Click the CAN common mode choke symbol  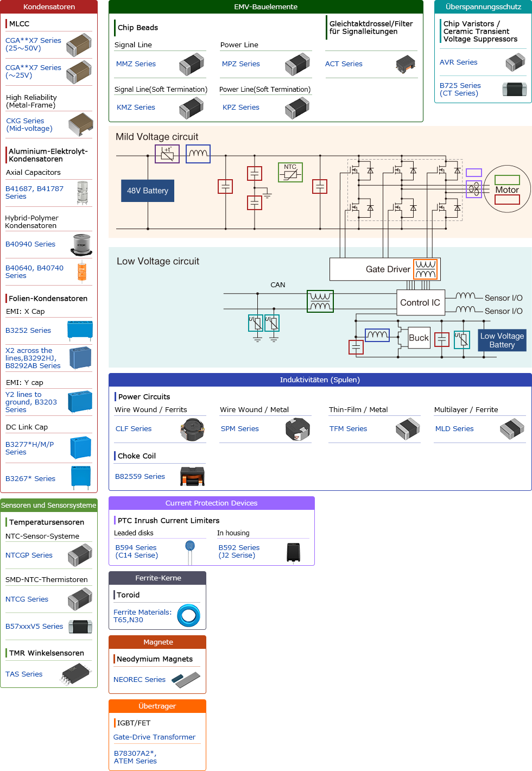320,301
